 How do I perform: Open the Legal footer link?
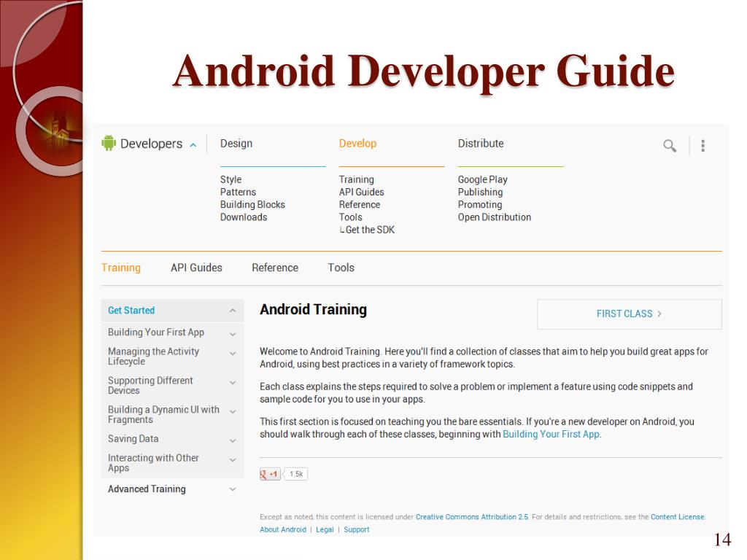[325, 529]
